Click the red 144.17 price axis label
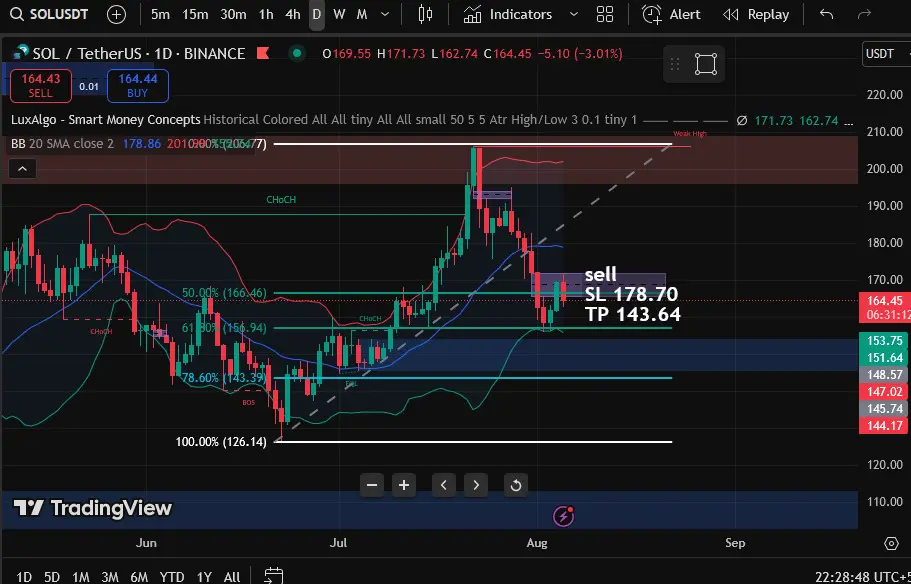911x584 pixels. click(884, 426)
